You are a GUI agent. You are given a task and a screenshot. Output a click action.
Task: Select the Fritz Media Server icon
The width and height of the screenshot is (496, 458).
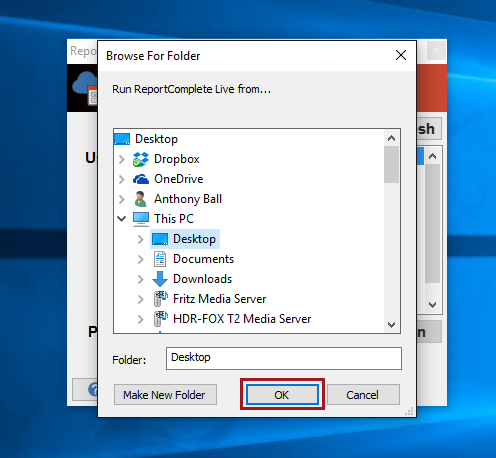pos(161,299)
